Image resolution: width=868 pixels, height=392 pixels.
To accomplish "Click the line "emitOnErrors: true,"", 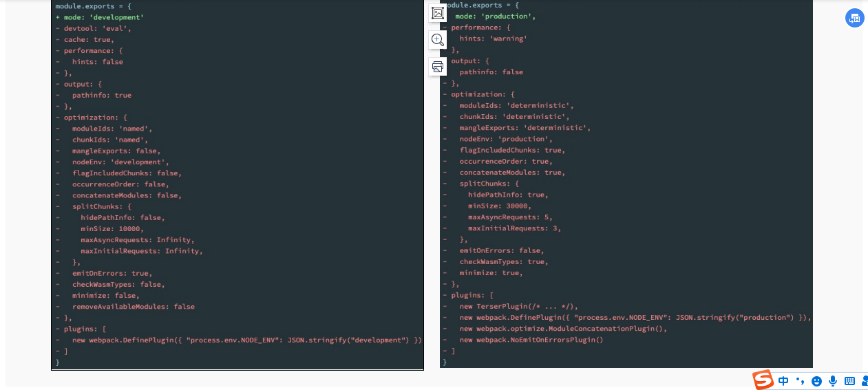I will [112, 273].
